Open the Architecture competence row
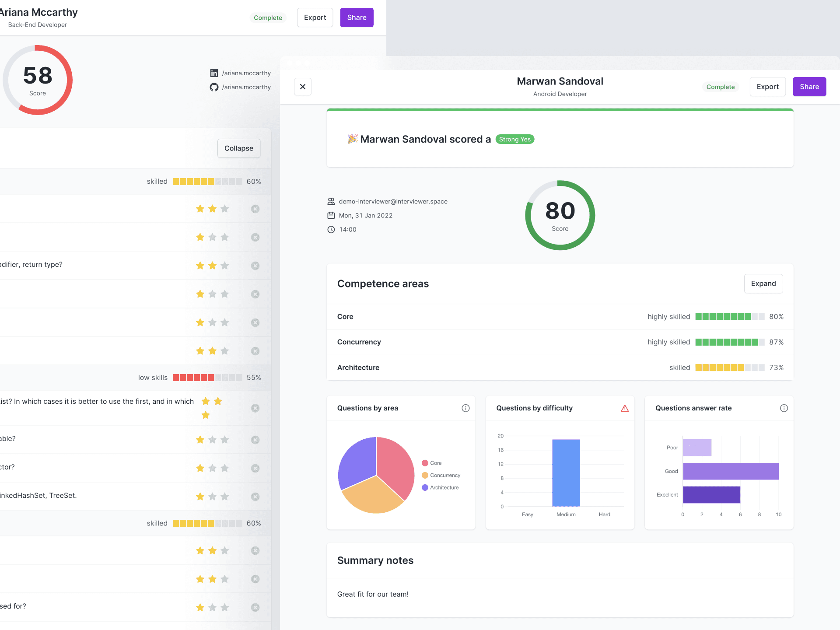The height and width of the screenshot is (630, 840). point(358,367)
